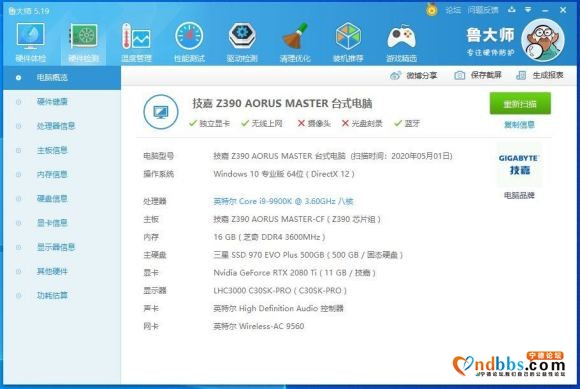Viewport: 580px width, 389px height.
Task: Select 电脑概览 in the sidebar
Action: 62,78
